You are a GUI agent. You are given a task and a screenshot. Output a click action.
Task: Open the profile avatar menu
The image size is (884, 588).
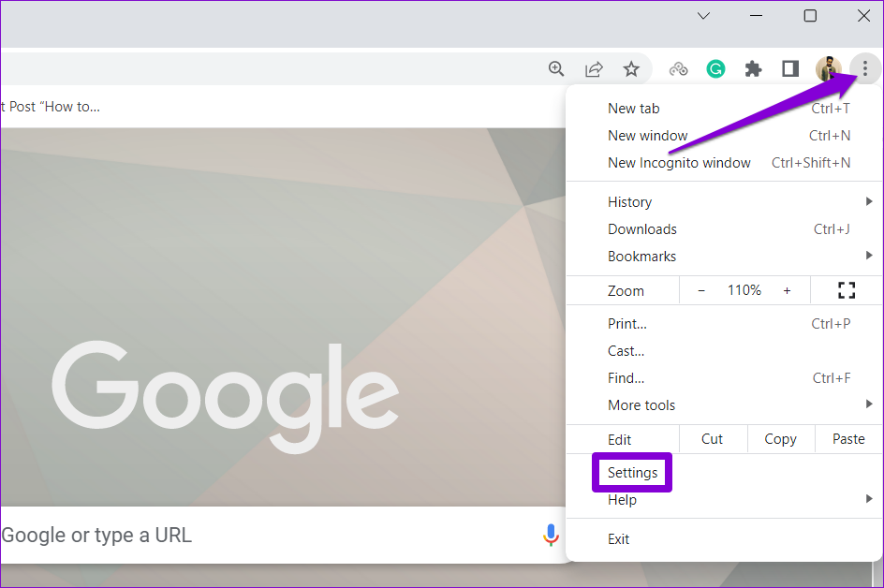pos(828,68)
